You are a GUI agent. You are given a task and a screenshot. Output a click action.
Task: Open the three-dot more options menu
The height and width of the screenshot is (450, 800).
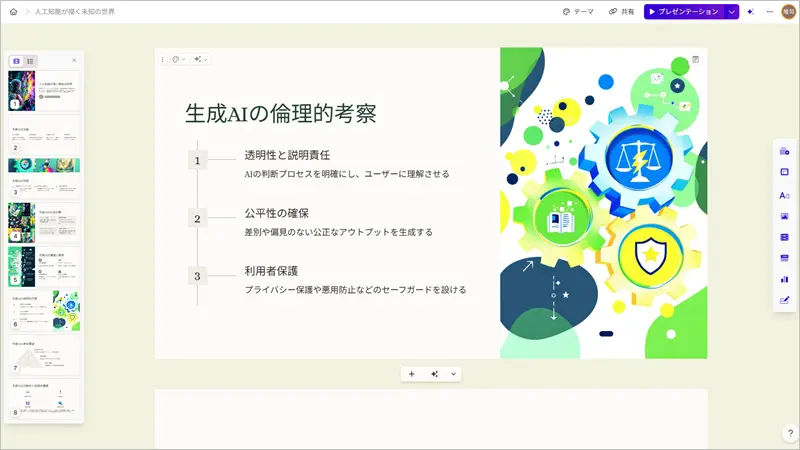(x=769, y=12)
